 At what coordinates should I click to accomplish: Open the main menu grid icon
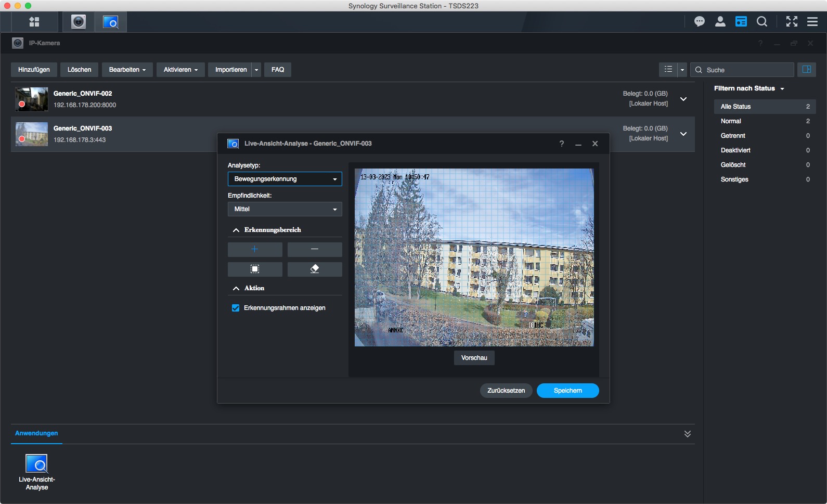click(x=34, y=22)
